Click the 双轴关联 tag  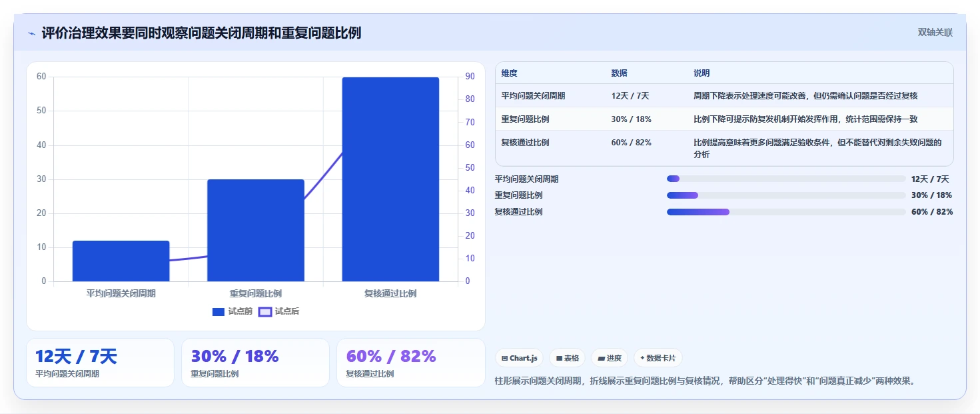[x=935, y=33]
